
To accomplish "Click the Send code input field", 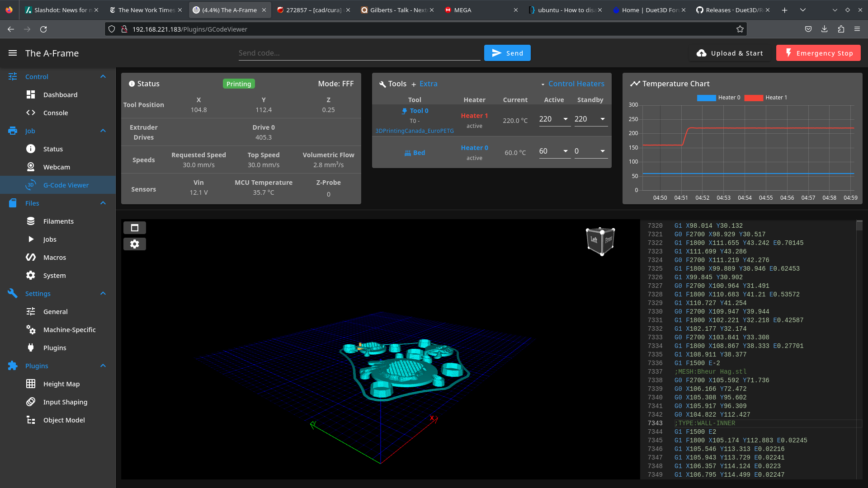I will (359, 53).
